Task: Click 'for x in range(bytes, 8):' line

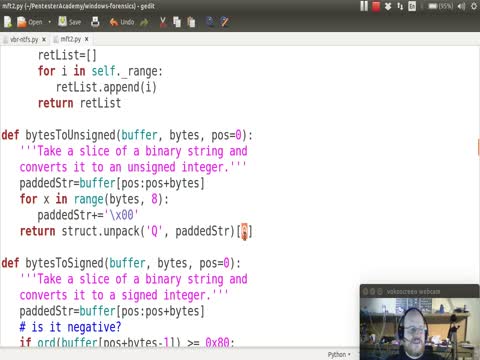Action: pos(94,199)
